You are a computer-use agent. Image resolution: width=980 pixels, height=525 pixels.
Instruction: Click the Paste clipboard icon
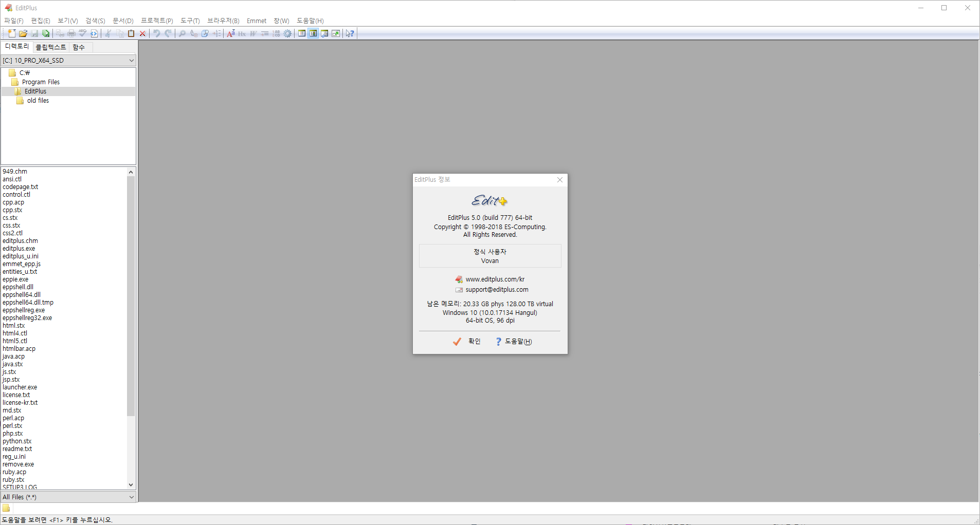[x=131, y=33]
